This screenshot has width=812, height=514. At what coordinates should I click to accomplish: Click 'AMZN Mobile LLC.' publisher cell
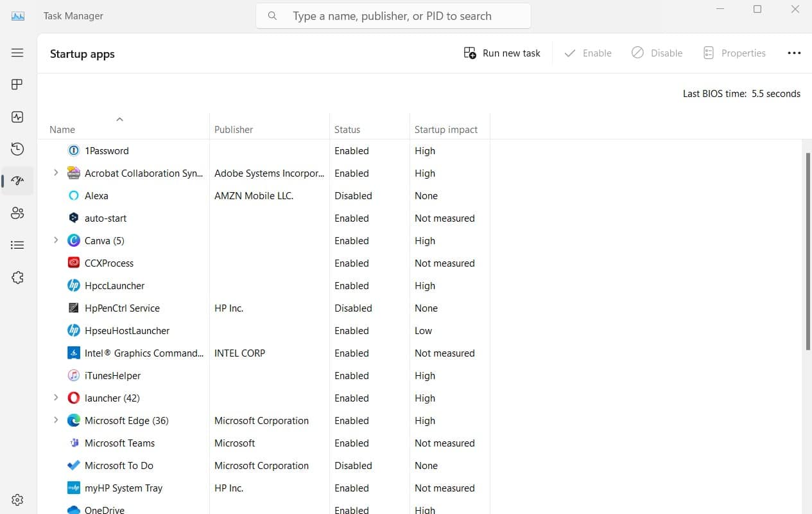tap(254, 196)
